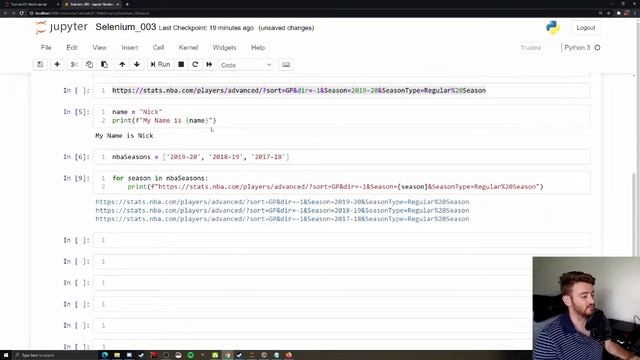Restart the kernel icon
This screenshot has height=360, width=640.
195,64
